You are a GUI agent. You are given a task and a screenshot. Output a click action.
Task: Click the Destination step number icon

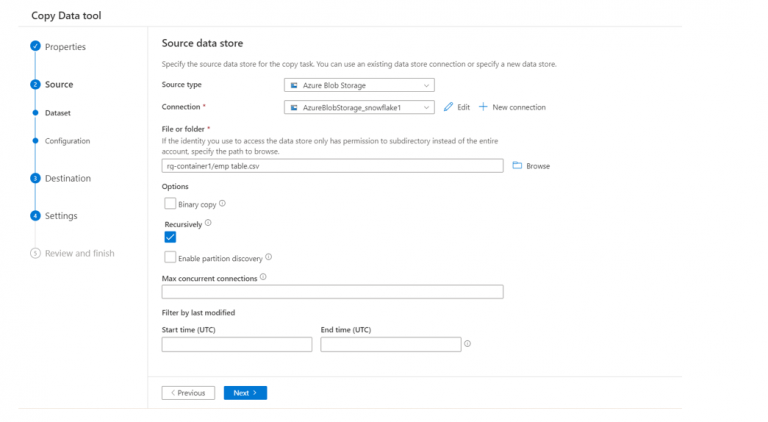coord(35,179)
